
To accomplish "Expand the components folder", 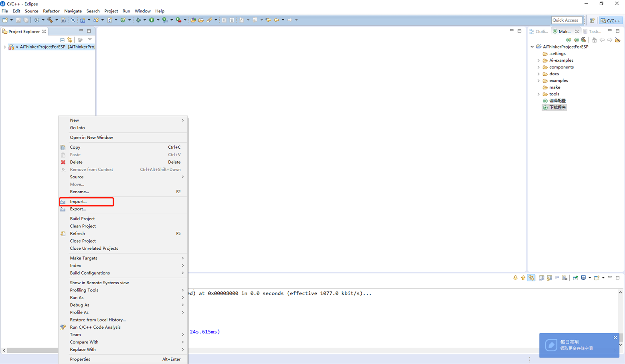I will point(539,67).
